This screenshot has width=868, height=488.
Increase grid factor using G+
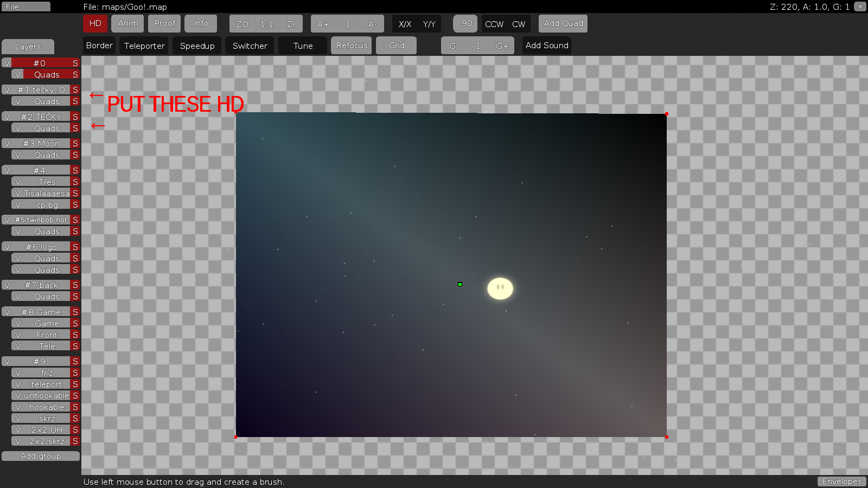501,46
